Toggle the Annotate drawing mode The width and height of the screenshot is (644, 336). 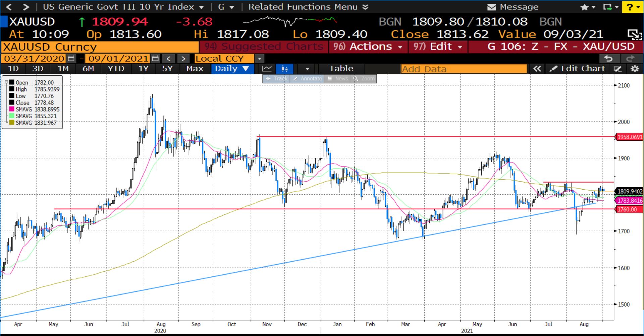click(307, 79)
